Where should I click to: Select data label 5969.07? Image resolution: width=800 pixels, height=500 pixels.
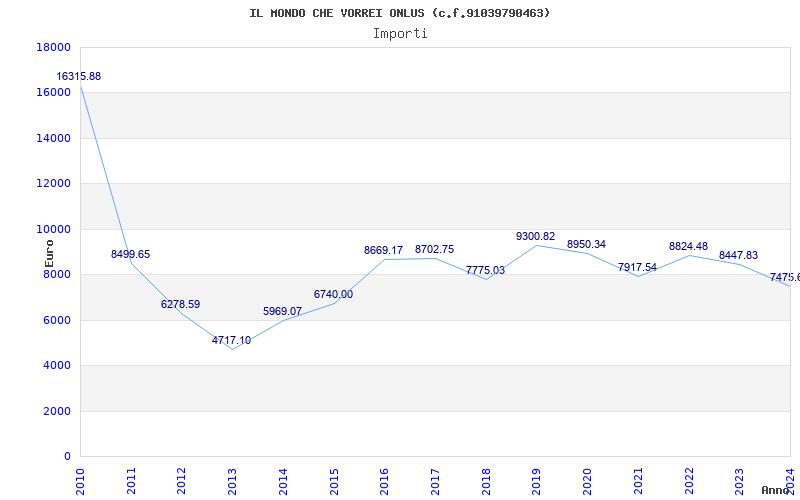[x=283, y=311]
